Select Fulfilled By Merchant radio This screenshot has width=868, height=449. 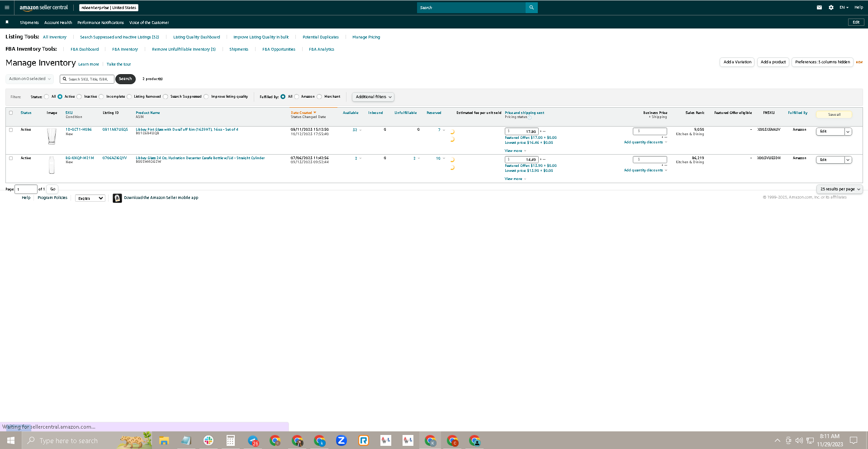319,97
